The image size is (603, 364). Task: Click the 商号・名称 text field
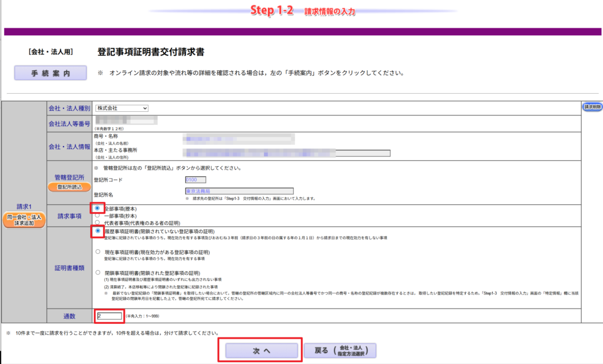pos(237,139)
